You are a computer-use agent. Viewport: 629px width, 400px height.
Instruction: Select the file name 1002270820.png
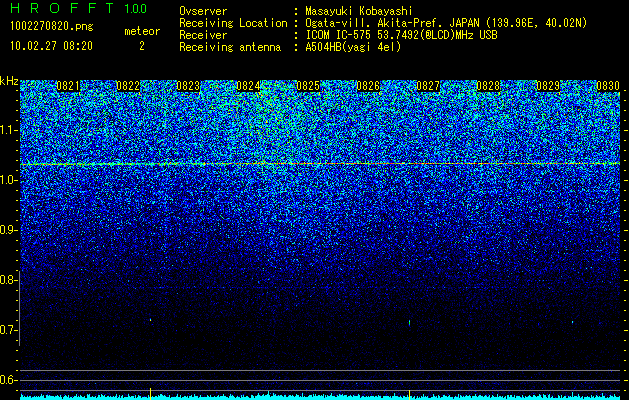pyautogui.click(x=52, y=26)
